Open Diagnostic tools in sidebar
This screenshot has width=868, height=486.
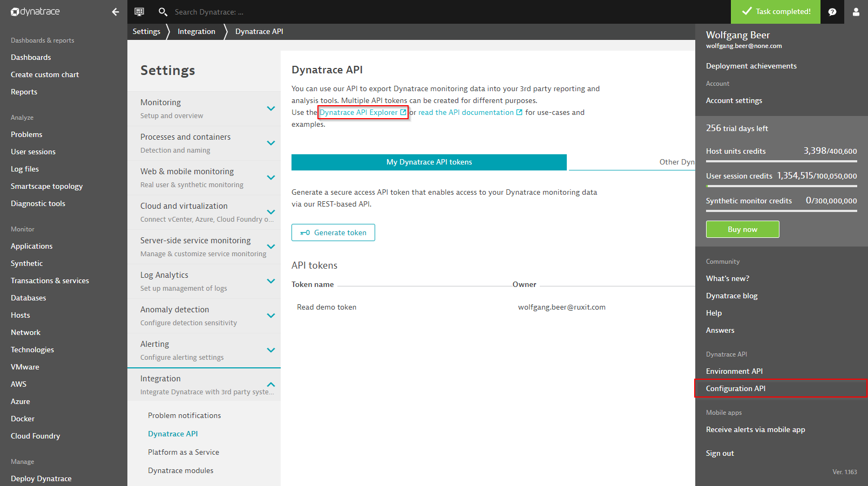[38, 203]
